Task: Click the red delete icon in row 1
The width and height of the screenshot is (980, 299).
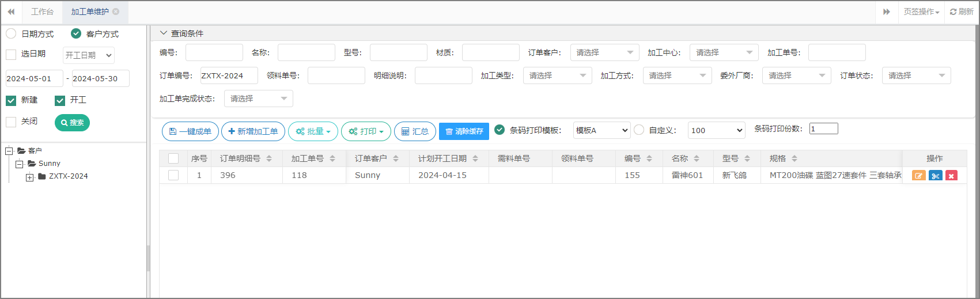Action: coord(951,176)
